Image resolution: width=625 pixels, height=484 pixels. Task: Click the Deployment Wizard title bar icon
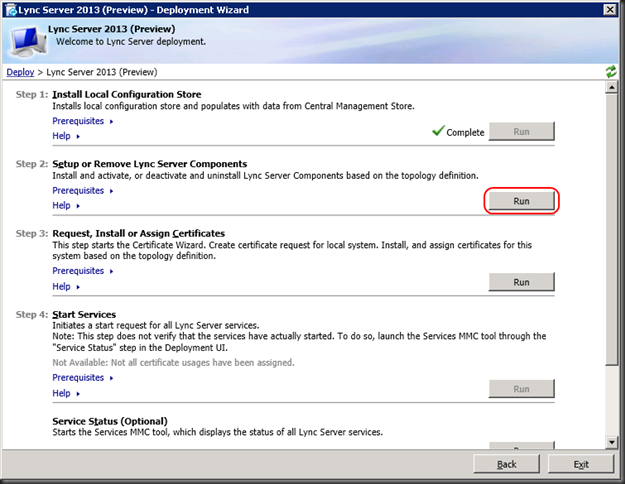point(11,10)
